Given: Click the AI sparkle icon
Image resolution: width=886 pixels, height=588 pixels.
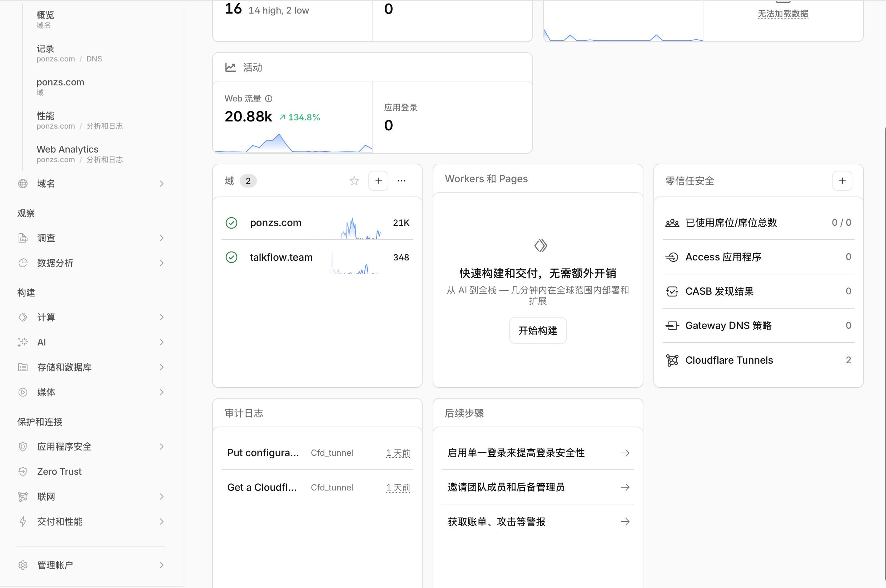Looking at the screenshot, I should [23, 342].
